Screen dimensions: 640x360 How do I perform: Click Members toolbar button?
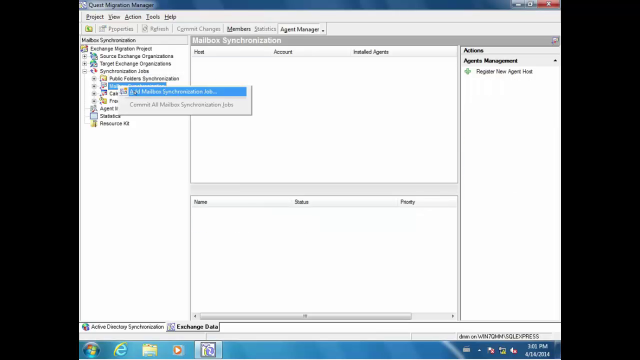(239, 29)
